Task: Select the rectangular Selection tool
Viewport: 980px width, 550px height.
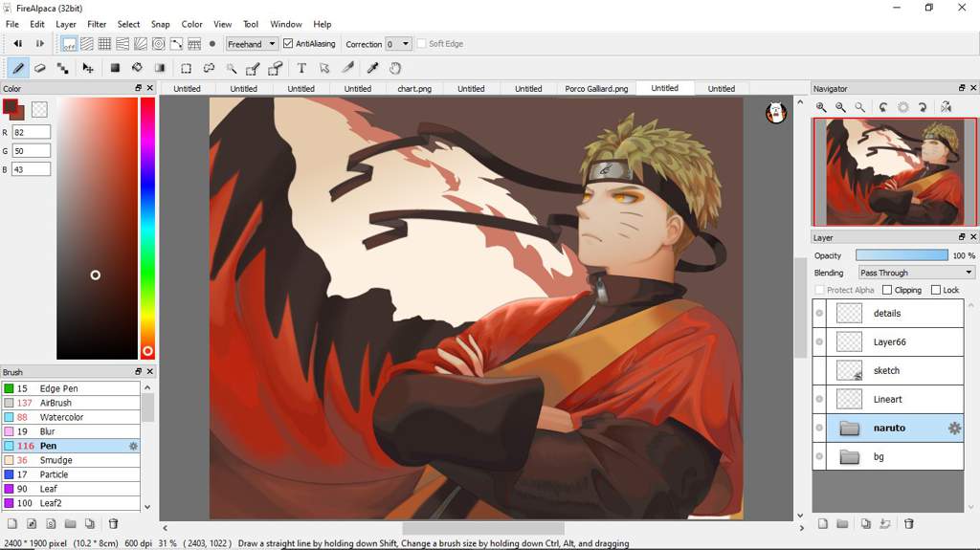Action: coord(187,68)
